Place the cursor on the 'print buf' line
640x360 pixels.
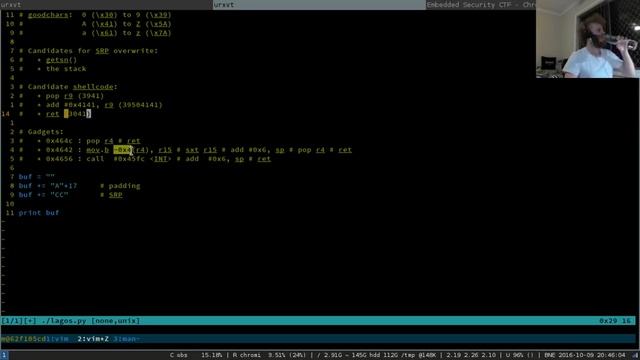pyautogui.click(x=39, y=213)
